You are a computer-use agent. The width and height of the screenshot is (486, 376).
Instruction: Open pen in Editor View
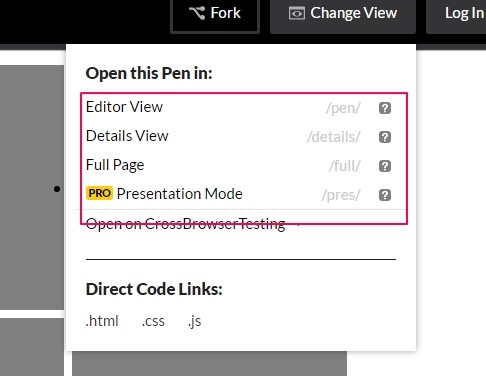point(124,107)
